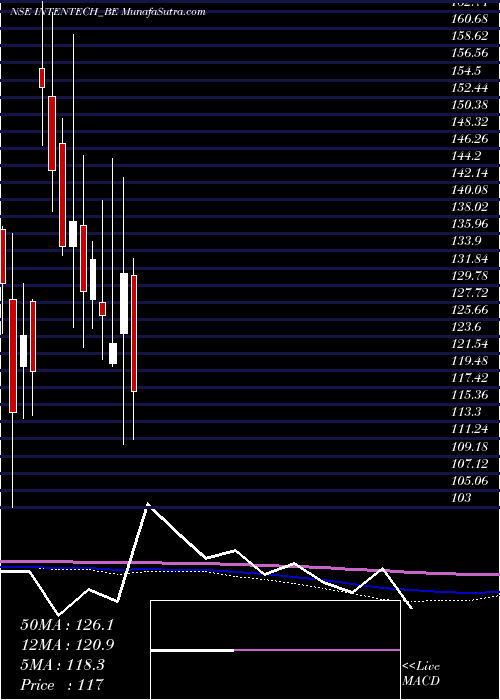Image resolution: width=500 pixels, height=700 pixels.
Task: Select the 107.12 price axis label
Action: (470, 464)
